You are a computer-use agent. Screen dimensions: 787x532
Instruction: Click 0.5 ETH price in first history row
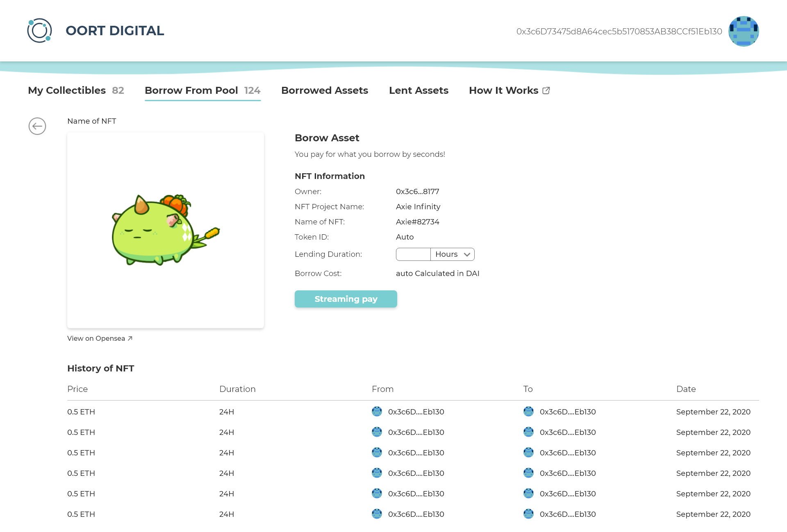[x=81, y=412]
